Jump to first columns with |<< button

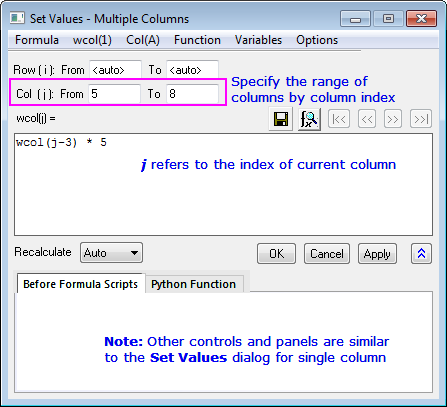[x=339, y=119]
